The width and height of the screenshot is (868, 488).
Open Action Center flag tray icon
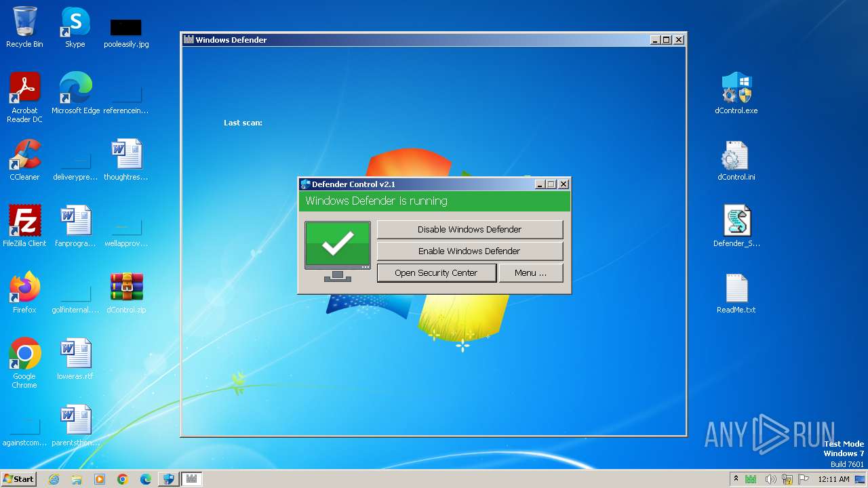tap(803, 479)
